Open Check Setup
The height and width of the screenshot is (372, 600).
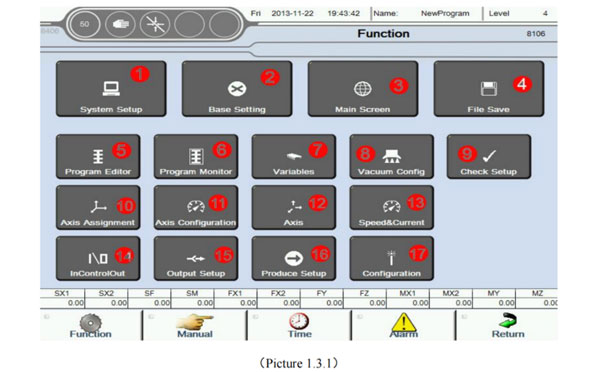[489, 157]
